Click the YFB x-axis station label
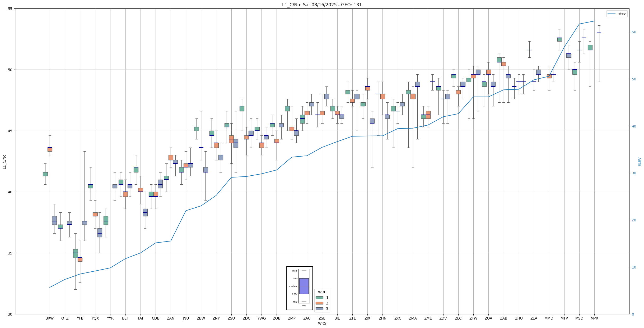644x328 pixels. pos(80,318)
